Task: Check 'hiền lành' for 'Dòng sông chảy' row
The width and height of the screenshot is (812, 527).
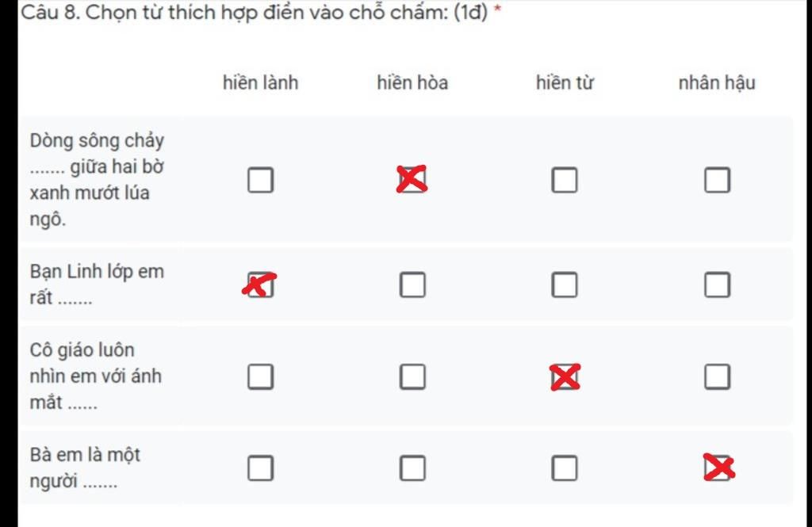Action: tap(260, 180)
